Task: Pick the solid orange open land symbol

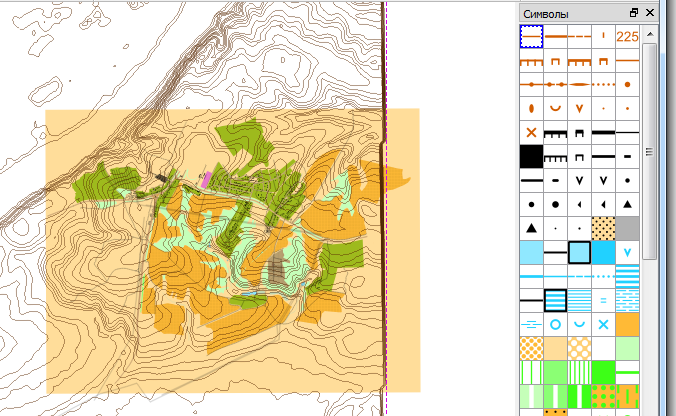Action: coord(627,324)
